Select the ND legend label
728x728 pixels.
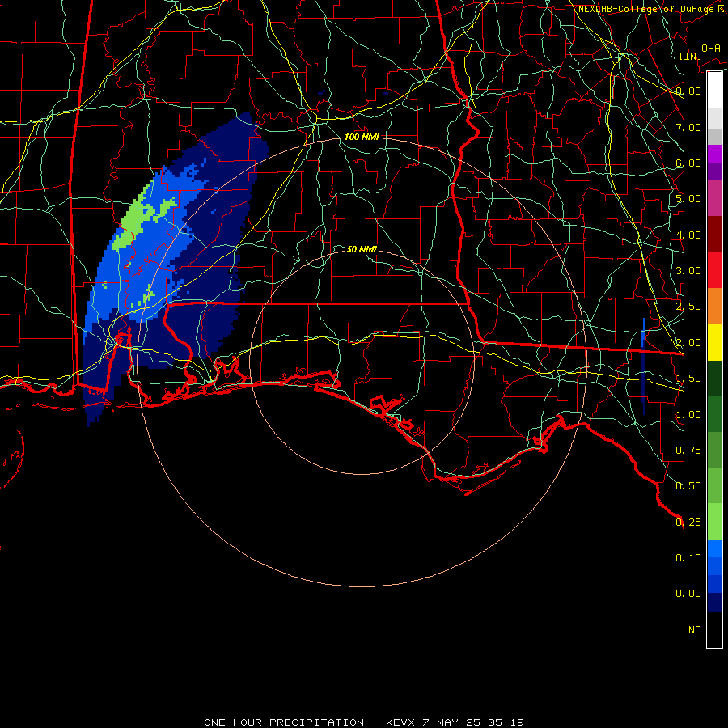click(x=695, y=630)
